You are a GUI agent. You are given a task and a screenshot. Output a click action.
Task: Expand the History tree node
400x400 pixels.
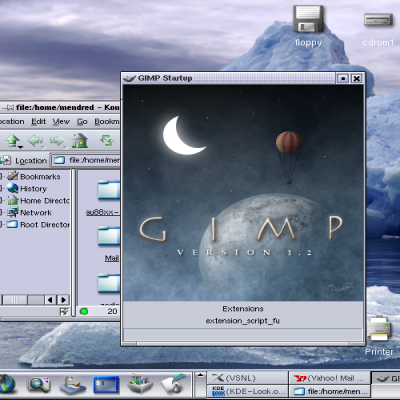pos(1,189)
